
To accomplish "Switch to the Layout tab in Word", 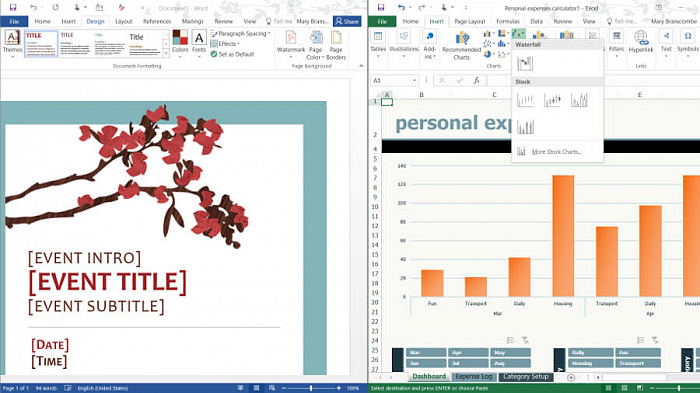I will pos(124,21).
